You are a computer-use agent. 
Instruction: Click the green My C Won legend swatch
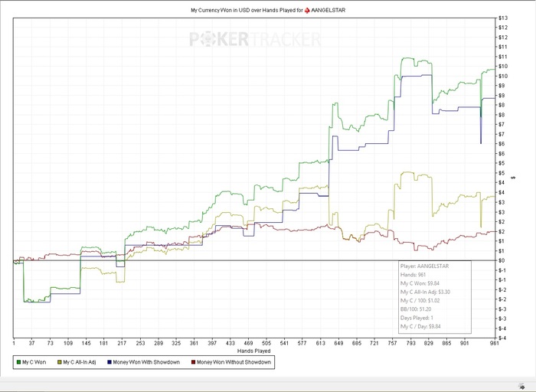[x=19, y=362]
